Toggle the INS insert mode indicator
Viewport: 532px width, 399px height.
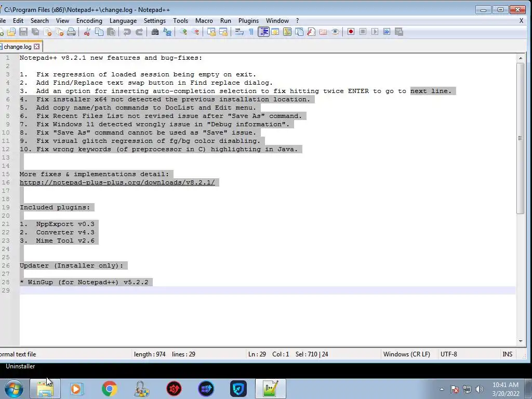coord(507,354)
